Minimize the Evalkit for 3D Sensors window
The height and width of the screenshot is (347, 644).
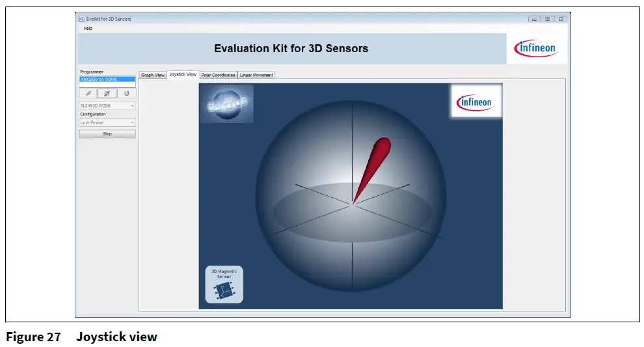coord(534,19)
